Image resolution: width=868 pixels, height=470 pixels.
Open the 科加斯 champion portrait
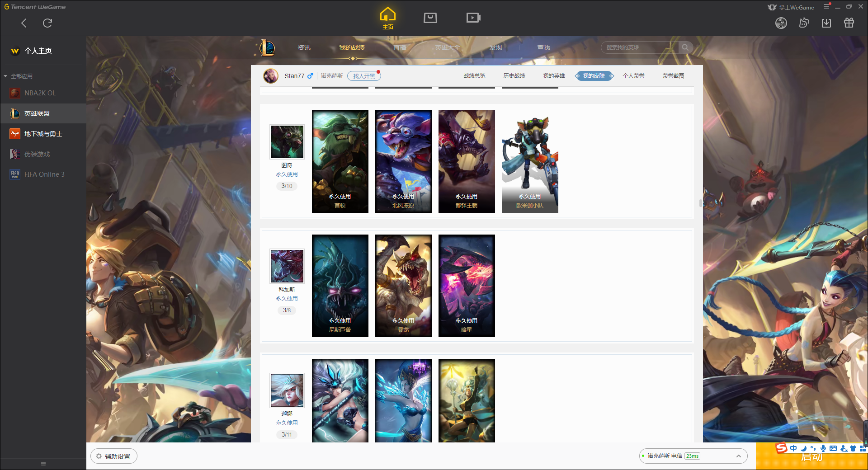coord(287,266)
